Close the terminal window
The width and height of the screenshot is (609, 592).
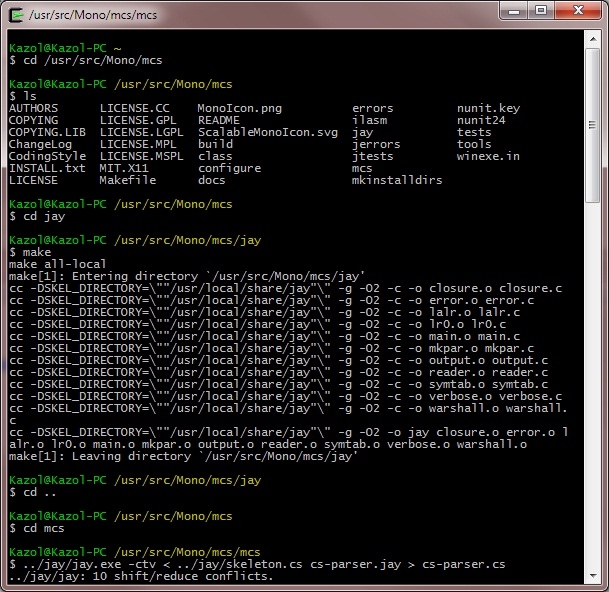[x=578, y=10]
